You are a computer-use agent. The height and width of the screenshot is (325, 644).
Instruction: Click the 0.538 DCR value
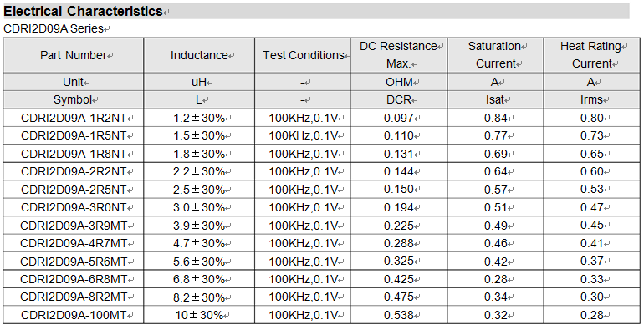pyautogui.click(x=399, y=315)
